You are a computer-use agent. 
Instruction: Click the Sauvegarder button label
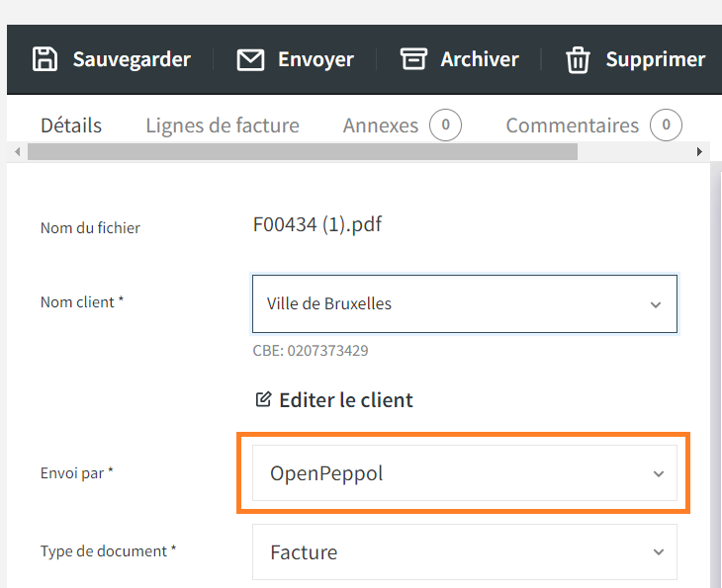tap(132, 59)
